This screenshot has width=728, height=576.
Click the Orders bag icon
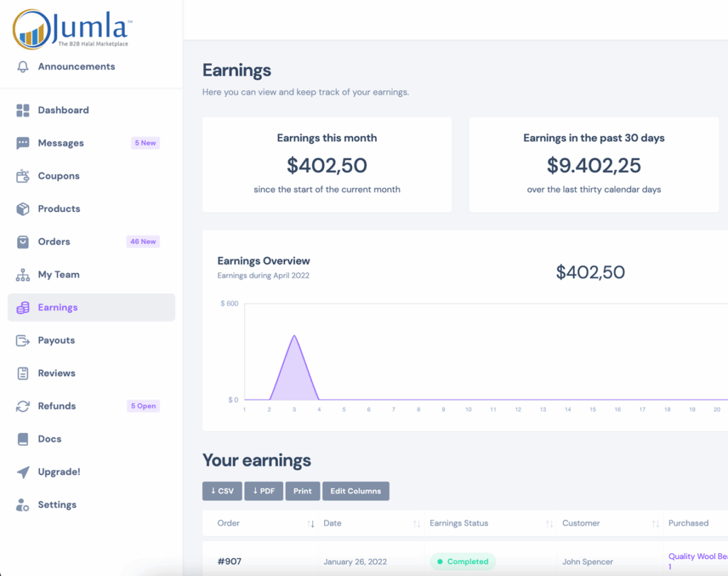(23, 242)
